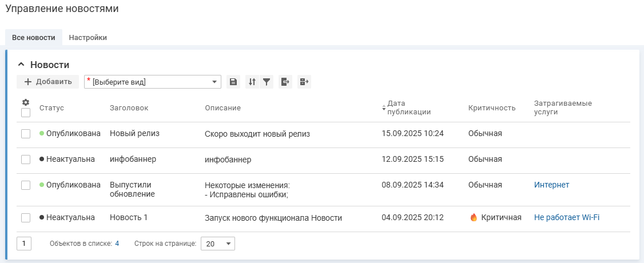Click the save view floppy disk icon

(233, 82)
